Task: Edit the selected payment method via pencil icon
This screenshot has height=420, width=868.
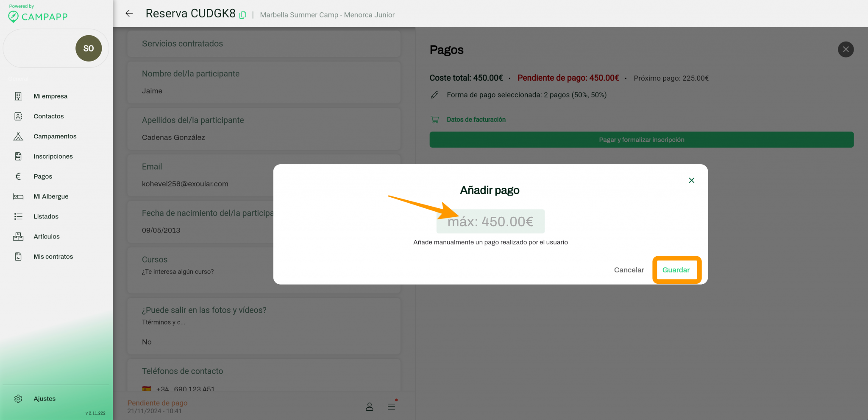Action: tap(435, 95)
